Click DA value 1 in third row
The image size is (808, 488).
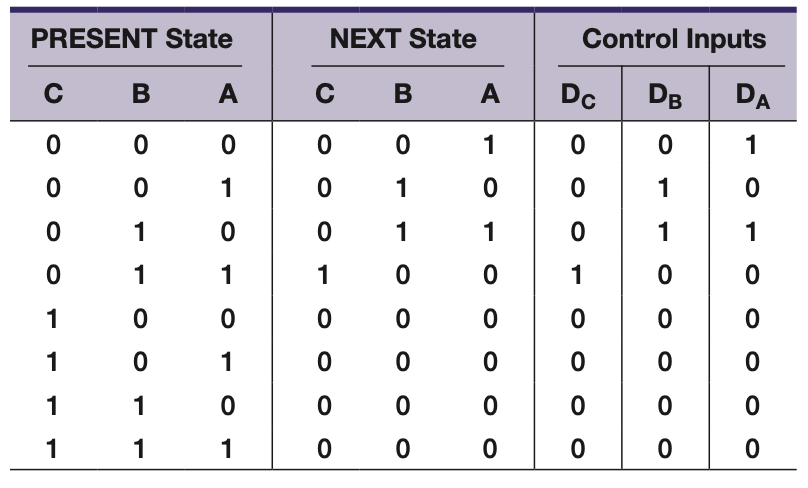751,231
